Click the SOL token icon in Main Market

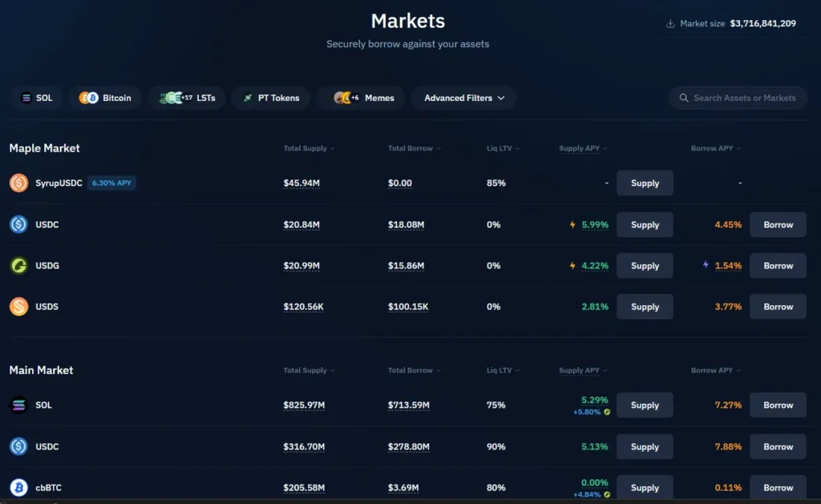[x=19, y=405]
